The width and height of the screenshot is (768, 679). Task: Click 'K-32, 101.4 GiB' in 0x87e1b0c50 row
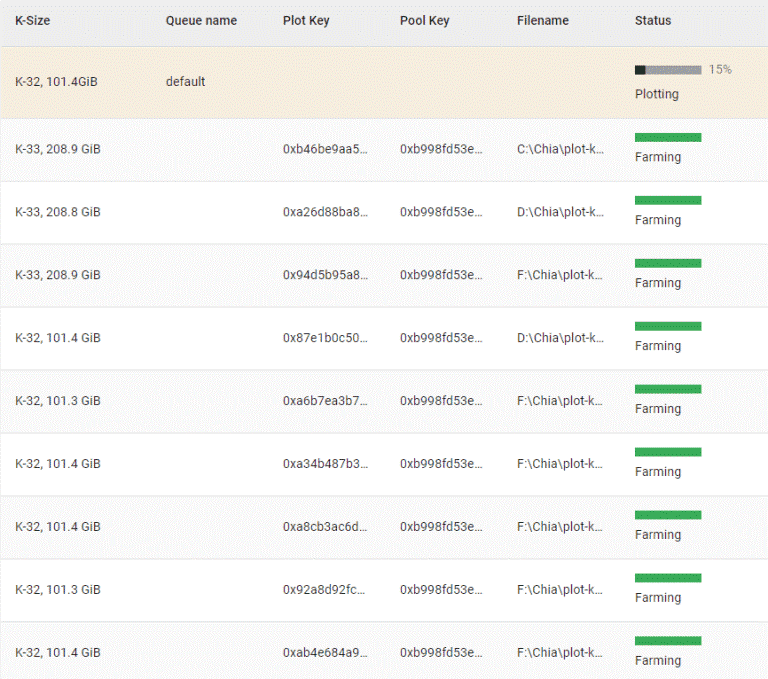[58, 338]
